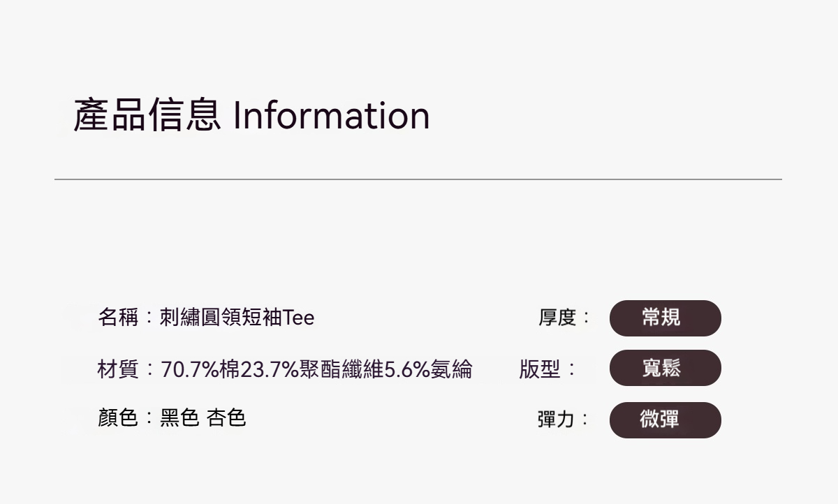Click the 產品信息 heading text
The height and width of the screenshot is (504, 838).
147,116
